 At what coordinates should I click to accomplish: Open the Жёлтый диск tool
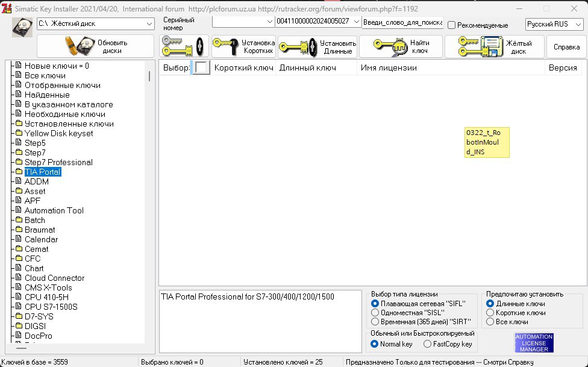tap(494, 46)
